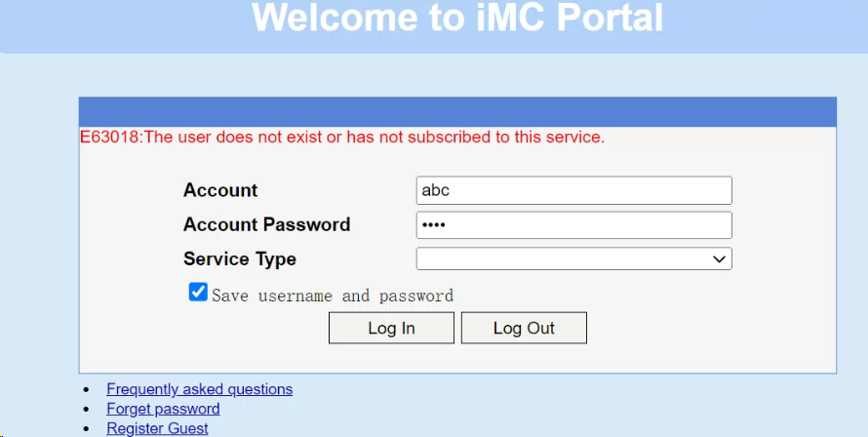Click the E63018 error message text
The height and width of the screenshot is (437, 868).
(342, 138)
